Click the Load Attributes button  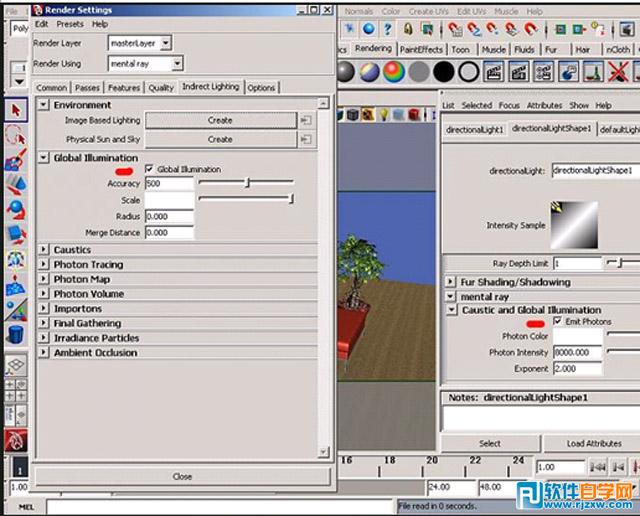(x=594, y=443)
